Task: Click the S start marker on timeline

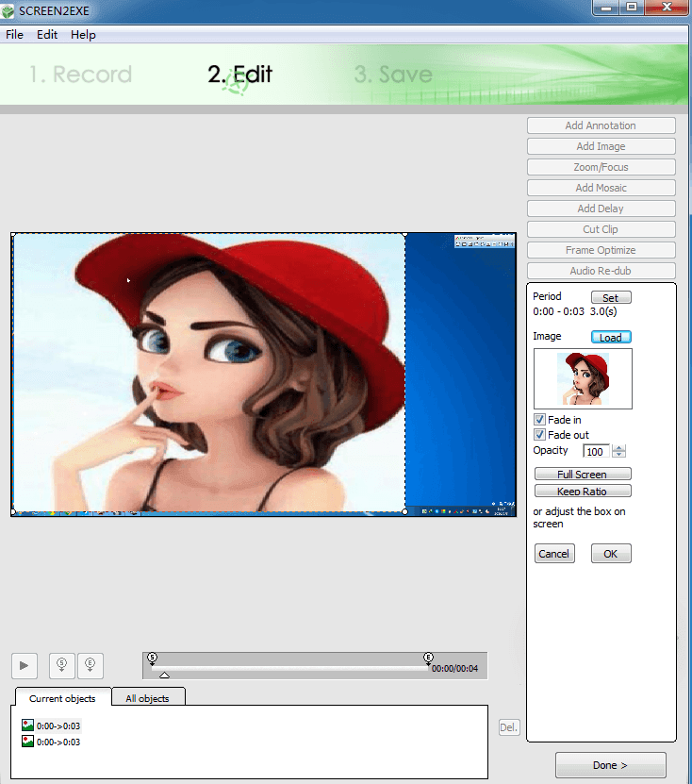Action: tap(153, 658)
